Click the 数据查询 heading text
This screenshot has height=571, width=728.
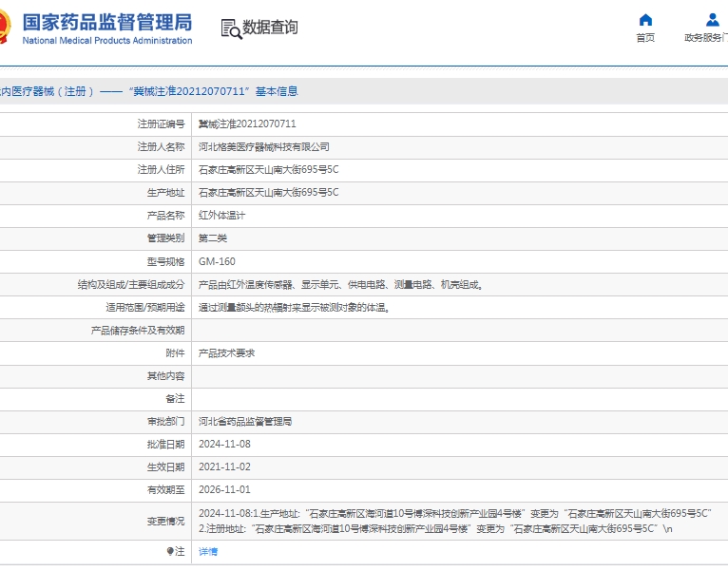coord(270,28)
